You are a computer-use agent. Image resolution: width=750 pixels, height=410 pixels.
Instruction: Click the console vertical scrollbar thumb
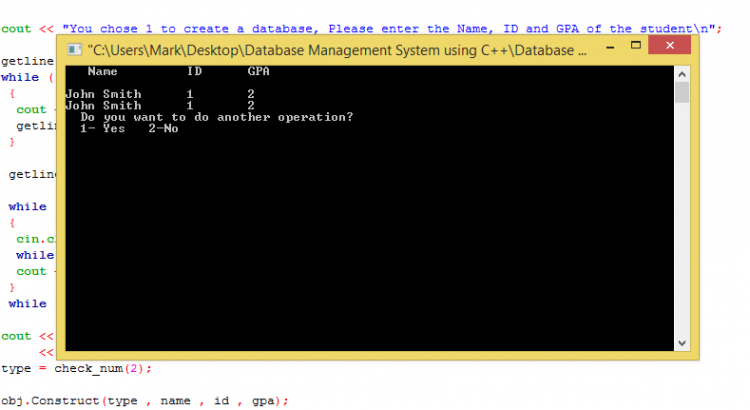click(682, 92)
